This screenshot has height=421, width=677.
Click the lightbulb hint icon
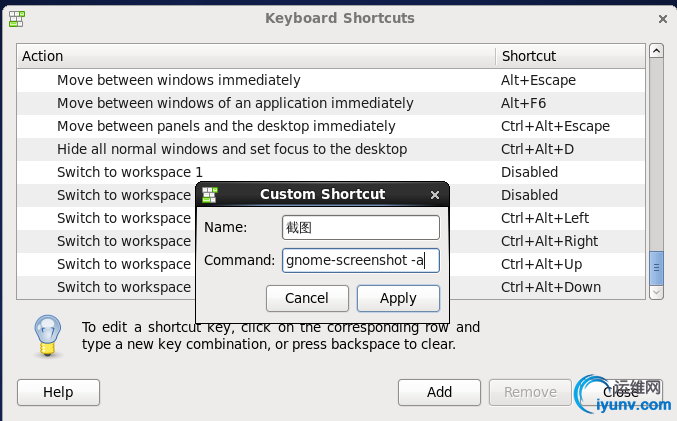coord(47,336)
